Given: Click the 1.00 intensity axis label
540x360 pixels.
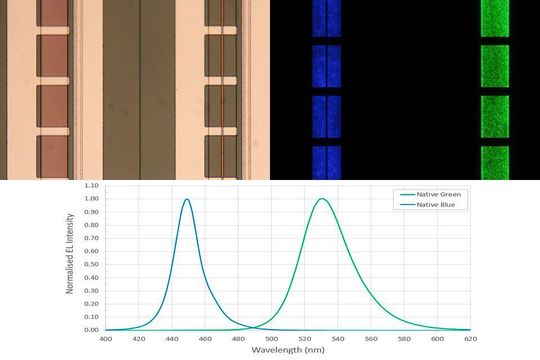Looking at the screenshot, I should (91, 199).
